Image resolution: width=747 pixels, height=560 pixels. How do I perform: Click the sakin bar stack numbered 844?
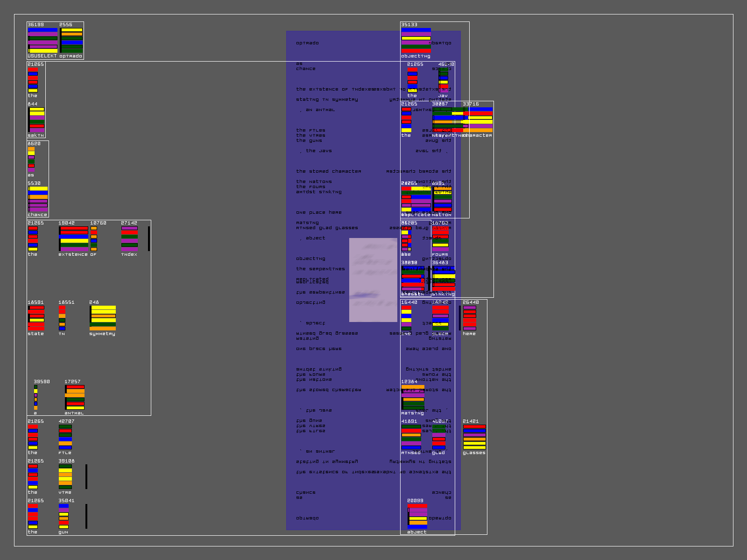pyautogui.click(x=36, y=120)
